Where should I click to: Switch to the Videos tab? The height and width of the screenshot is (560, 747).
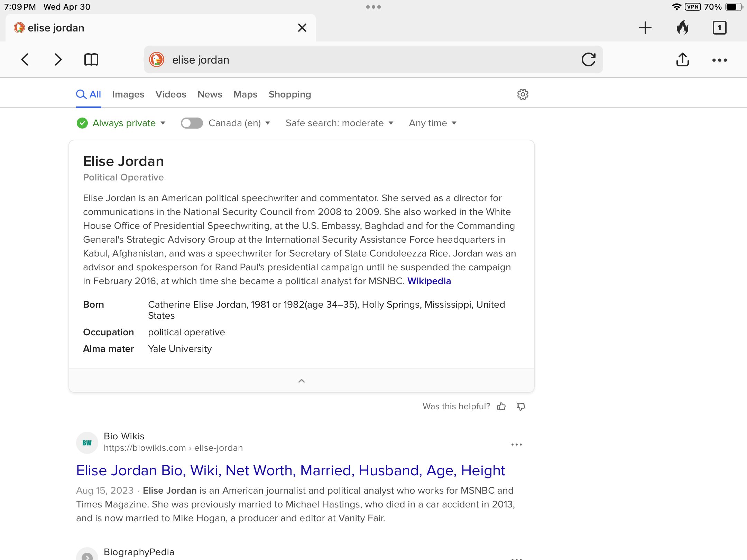point(171,94)
